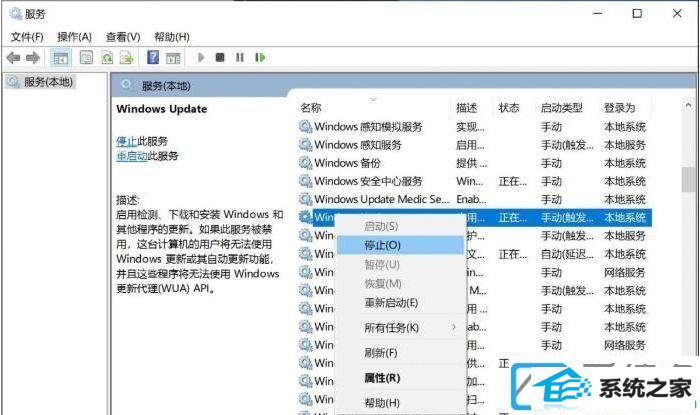This screenshot has height=415, width=700.
Task: Click the Back arrow toolbar icon
Action: 13,58
